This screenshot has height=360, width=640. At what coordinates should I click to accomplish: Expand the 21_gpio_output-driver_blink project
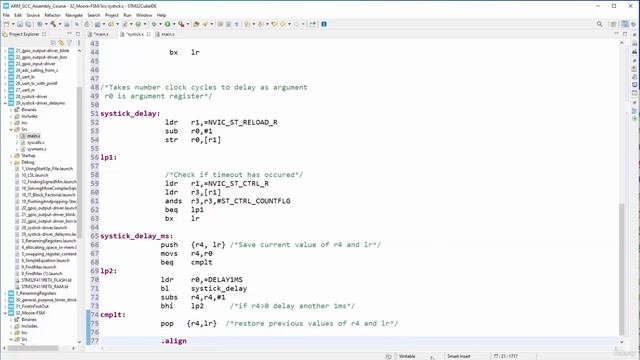click(5, 51)
